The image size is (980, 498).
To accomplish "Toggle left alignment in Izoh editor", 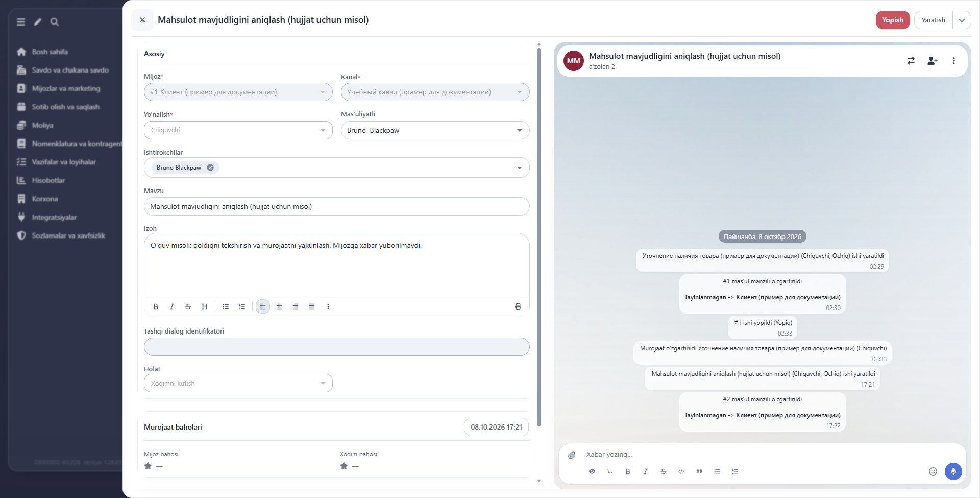I will pos(263,306).
